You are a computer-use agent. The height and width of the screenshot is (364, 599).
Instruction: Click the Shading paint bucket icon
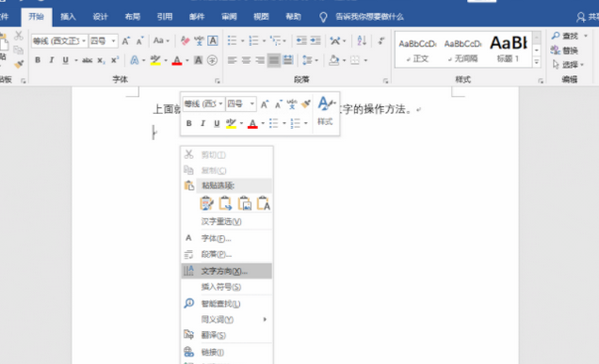point(334,60)
